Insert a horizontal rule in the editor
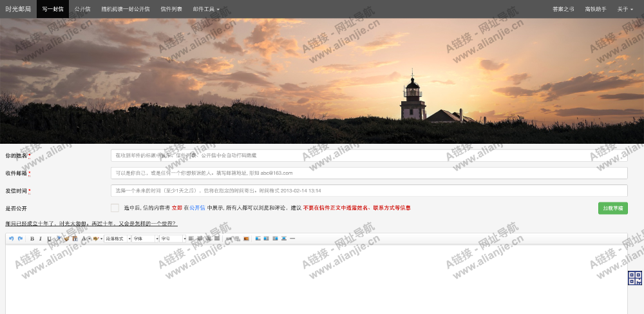644x314 pixels. [292, 239]
